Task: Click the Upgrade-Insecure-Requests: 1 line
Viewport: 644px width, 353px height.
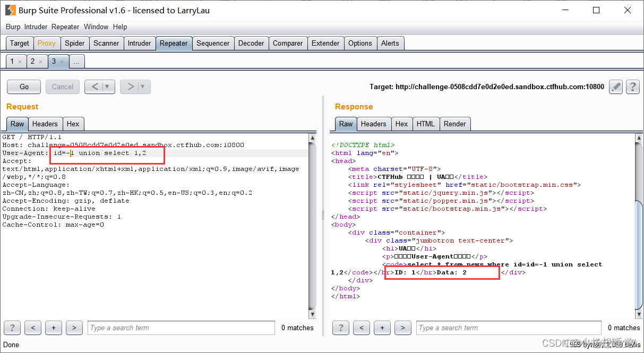Action: pyautogui.click(x=62, y=217)
